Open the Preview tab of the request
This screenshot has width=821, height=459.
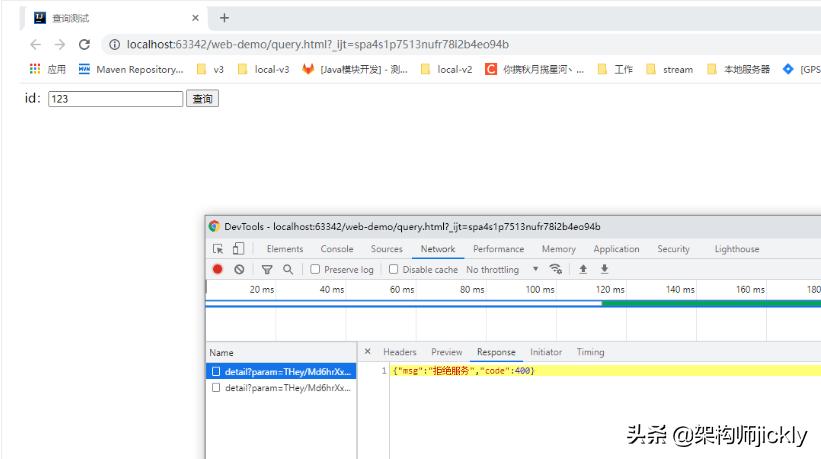447,352
